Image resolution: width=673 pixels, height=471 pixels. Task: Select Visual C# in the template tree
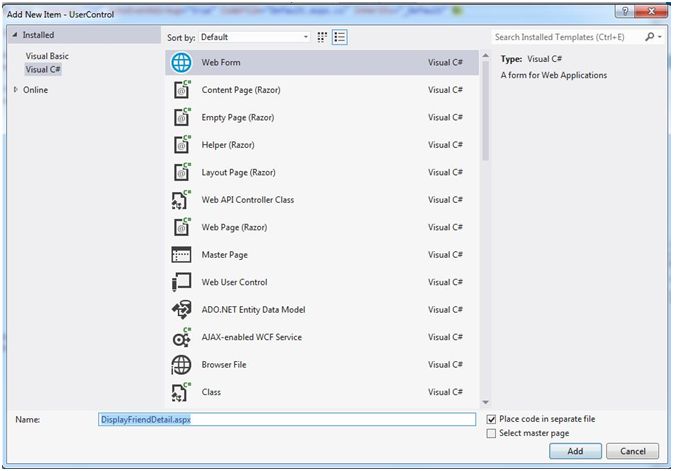pos(43,69)
